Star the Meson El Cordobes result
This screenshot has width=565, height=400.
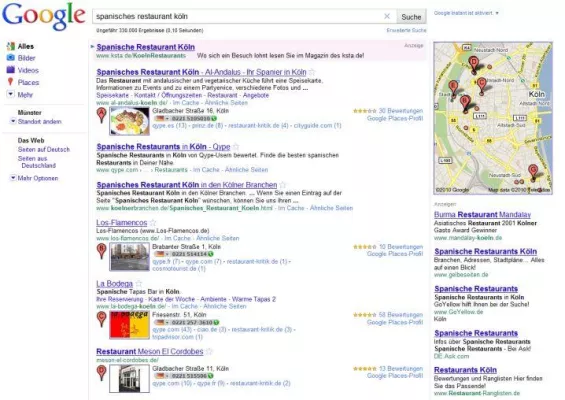pos(209,351)
